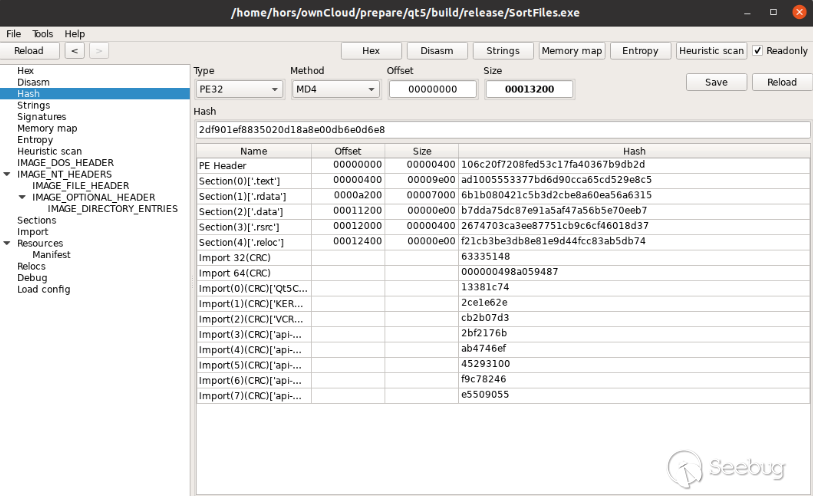Click the Offset input field
The height and width of the screenshot is (496, 813).
(432, 89)
